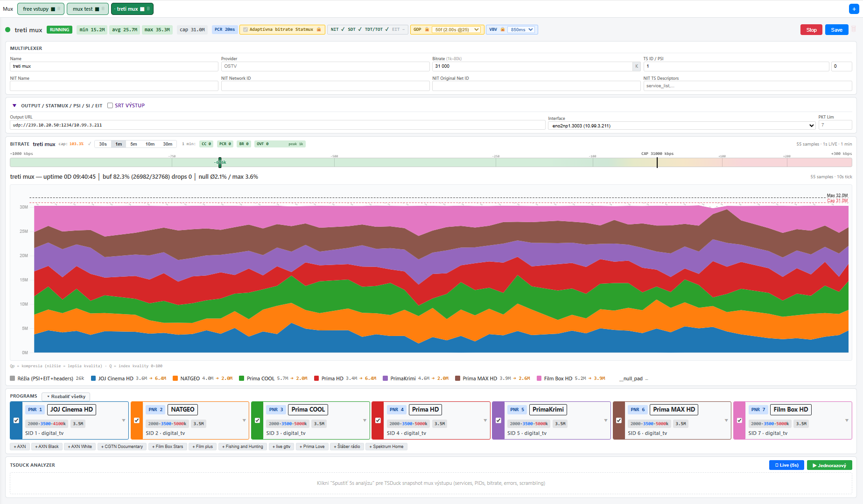Run a Jednorazový TSDuck analysis
863x504 pixels.
coord(829,465)
